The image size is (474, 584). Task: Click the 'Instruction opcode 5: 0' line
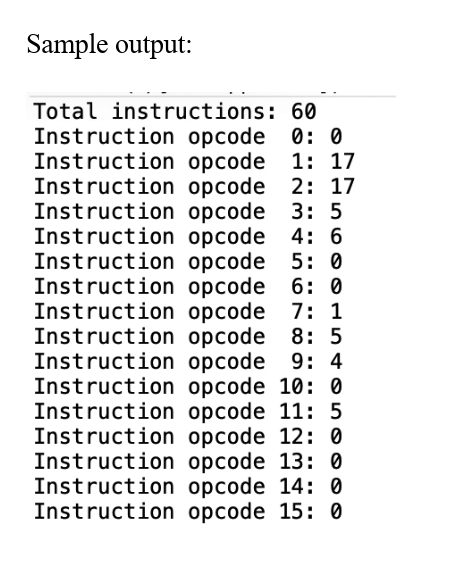point(188,261)
